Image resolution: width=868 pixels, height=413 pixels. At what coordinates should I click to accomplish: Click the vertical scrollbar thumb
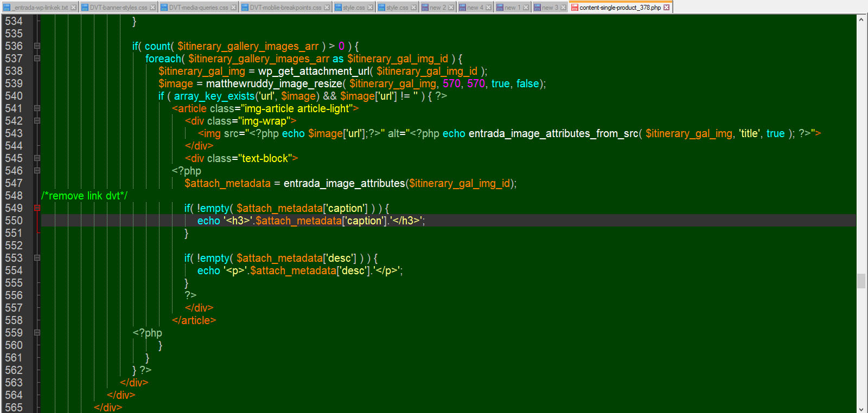coord(861,281)
